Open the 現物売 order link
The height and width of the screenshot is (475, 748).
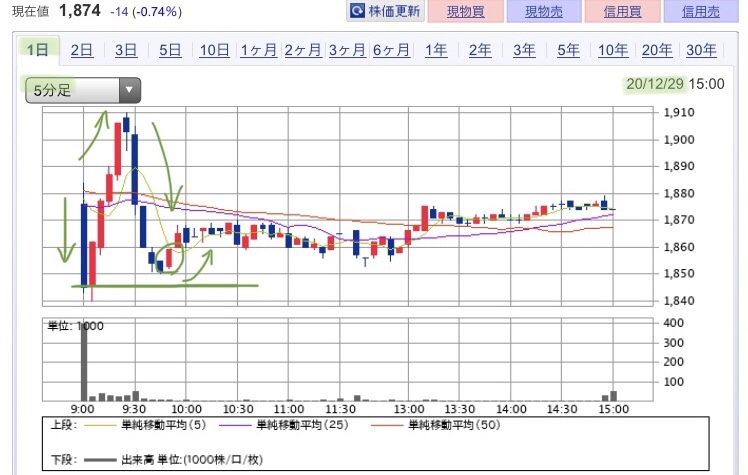click(544, 11)
